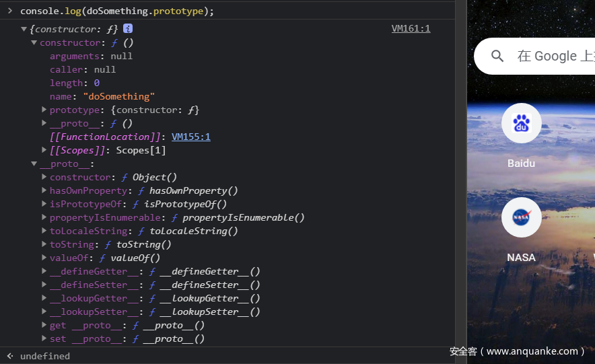Collapse the top-level __proto__: node
595x364 pixels.
[x=34, y=163]
